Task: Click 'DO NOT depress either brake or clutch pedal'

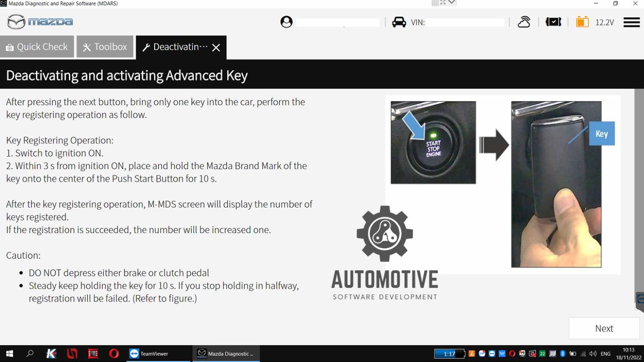Action: tap(119, 273)
